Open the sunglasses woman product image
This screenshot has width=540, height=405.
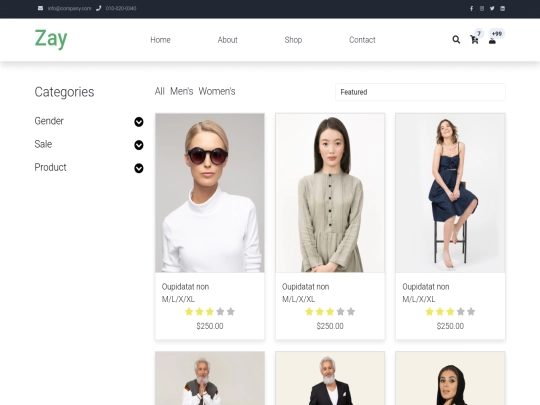click(x=210, y=193)
